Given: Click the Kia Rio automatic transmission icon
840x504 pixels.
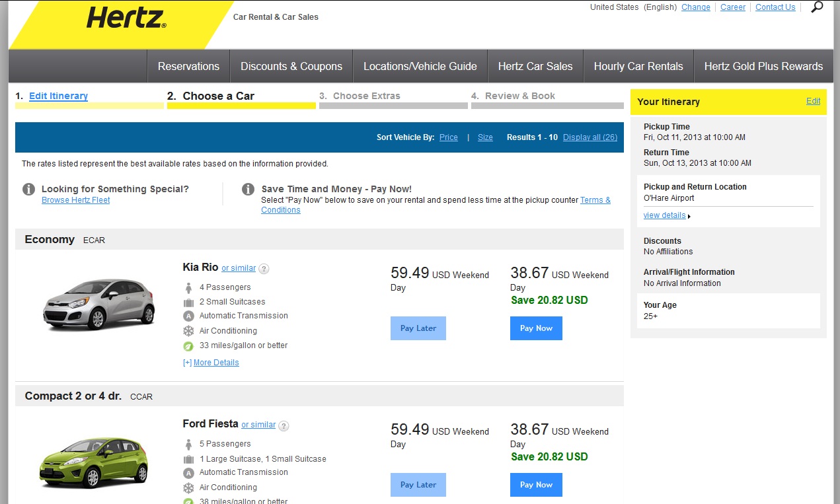Looking at the screenshot, I should [x=188, y=316].
